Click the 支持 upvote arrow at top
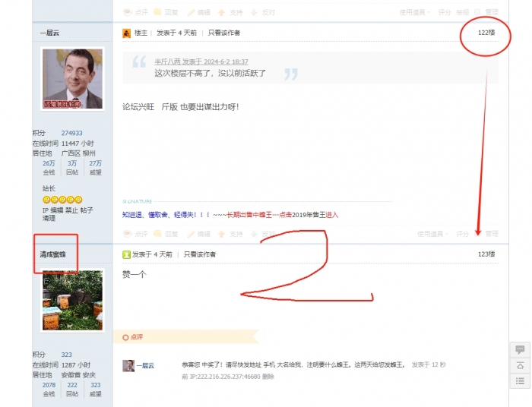532x407 pixels. [222, 12]
